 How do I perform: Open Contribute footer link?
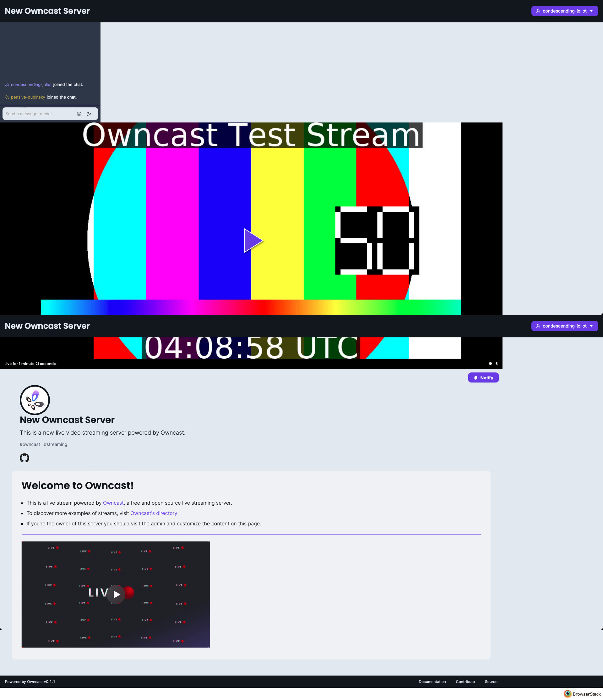coord(465,681)
